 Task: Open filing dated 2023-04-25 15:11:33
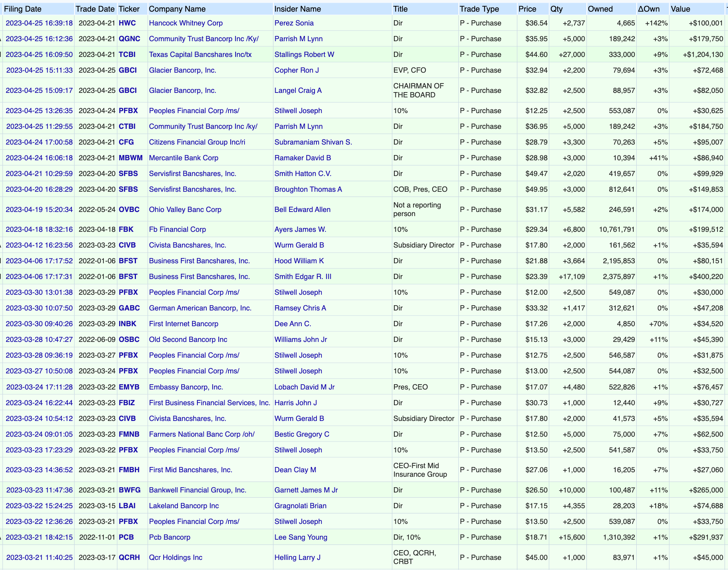[x=39, y=70]
